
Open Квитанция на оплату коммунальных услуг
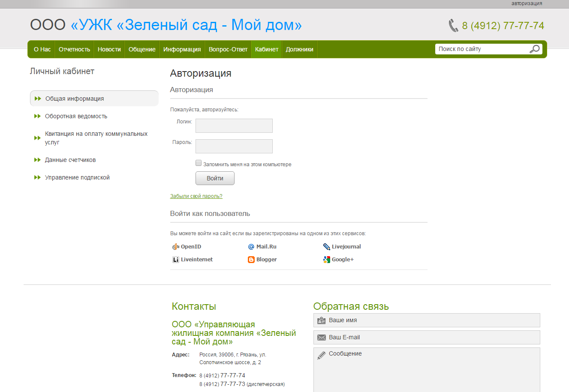96,138
